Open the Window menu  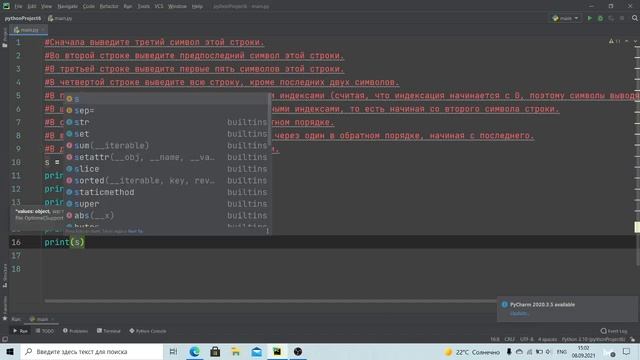coord(177,6)
